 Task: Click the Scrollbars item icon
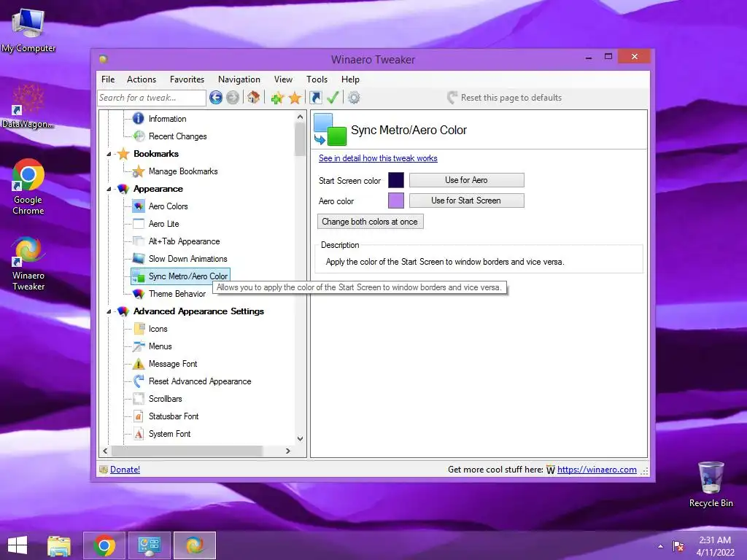pyautogui.click(x=139, y=399)
